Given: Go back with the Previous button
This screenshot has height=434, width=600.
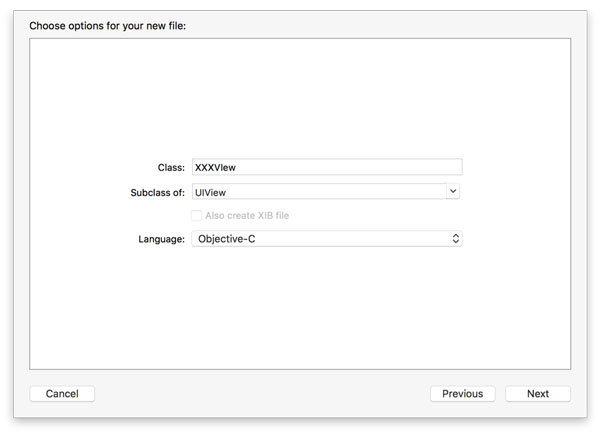Looking at the screenshot, I should point(462,394).
